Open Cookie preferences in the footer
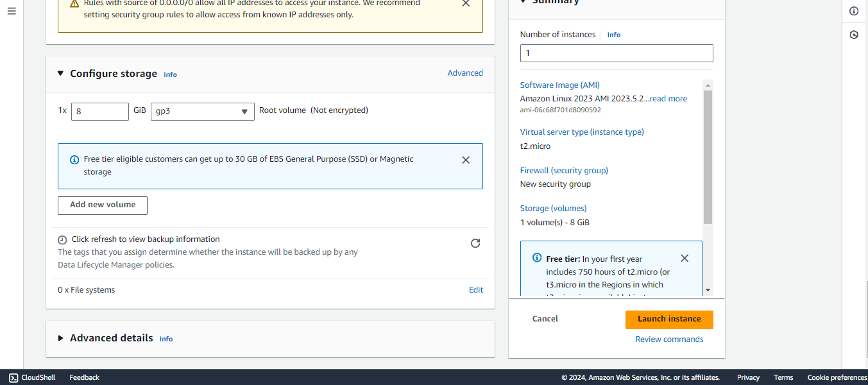The width and height of the screenshot is (868, 385). click(836, 377)
